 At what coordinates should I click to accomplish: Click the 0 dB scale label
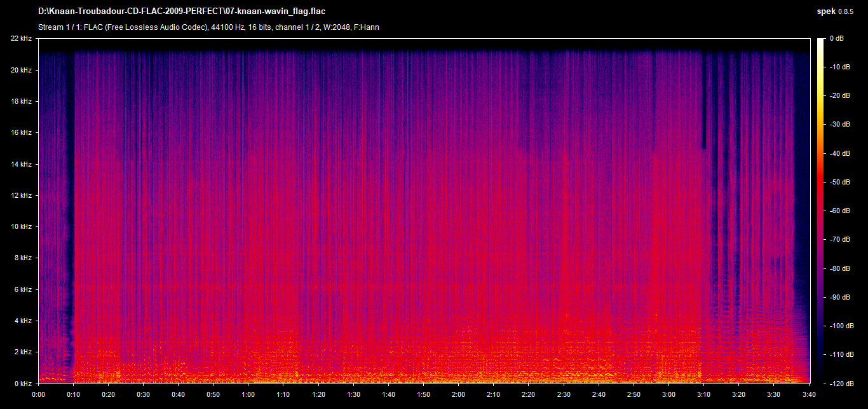(837, 39)
